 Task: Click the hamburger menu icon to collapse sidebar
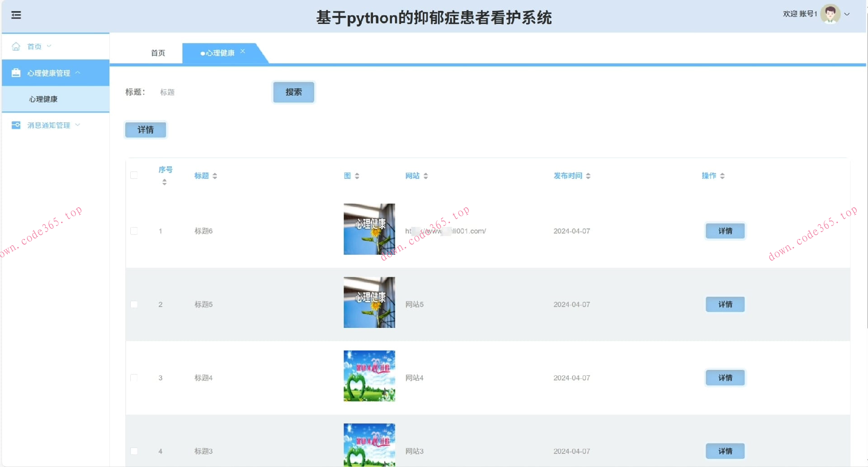click(16, 15)
